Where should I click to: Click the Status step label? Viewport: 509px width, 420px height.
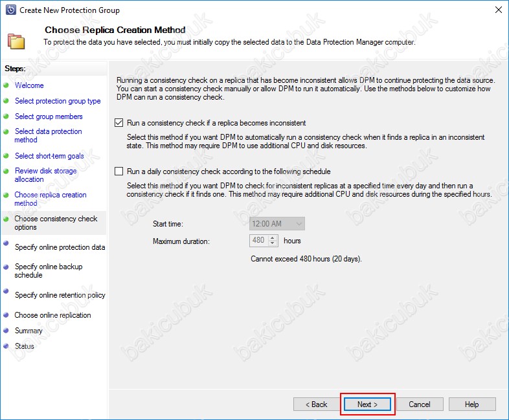25,346
